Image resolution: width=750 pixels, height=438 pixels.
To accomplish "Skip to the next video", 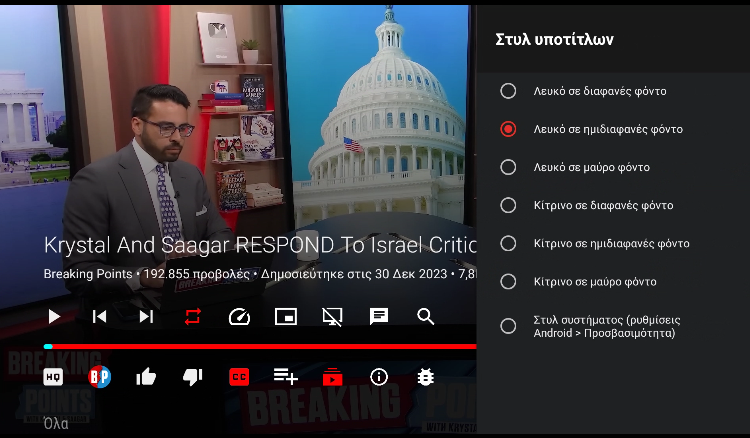I will [146, 317].
